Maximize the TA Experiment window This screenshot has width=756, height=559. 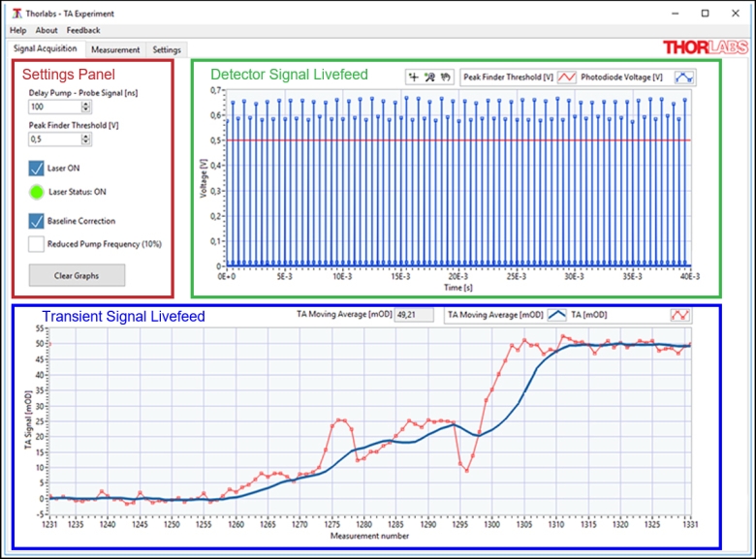[705, 14]
